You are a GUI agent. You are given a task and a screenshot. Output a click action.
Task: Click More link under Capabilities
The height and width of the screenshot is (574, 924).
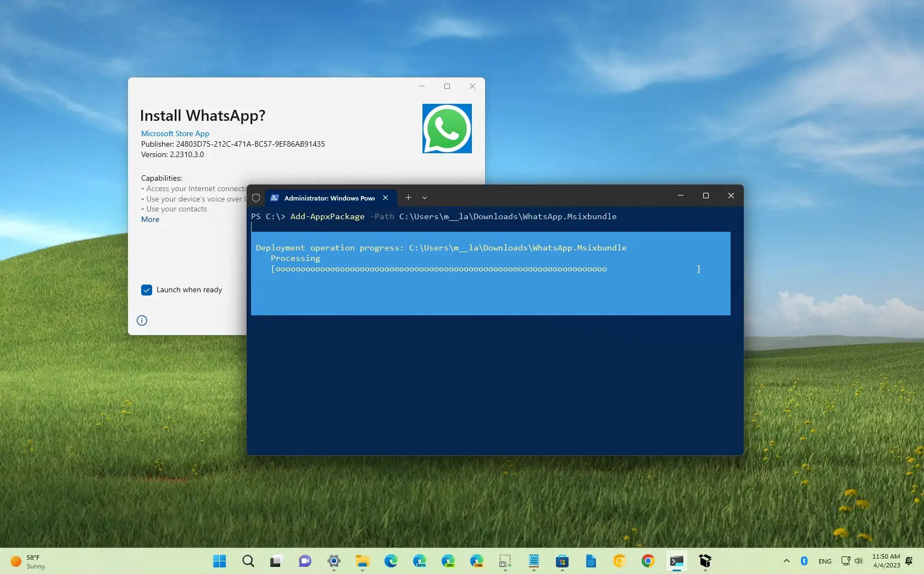pyautogui.click(x=150, y=219)
